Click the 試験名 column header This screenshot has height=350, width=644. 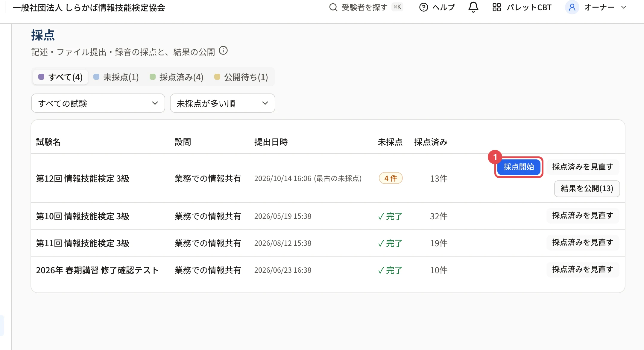pyautogui.click(x=48, y=142)
